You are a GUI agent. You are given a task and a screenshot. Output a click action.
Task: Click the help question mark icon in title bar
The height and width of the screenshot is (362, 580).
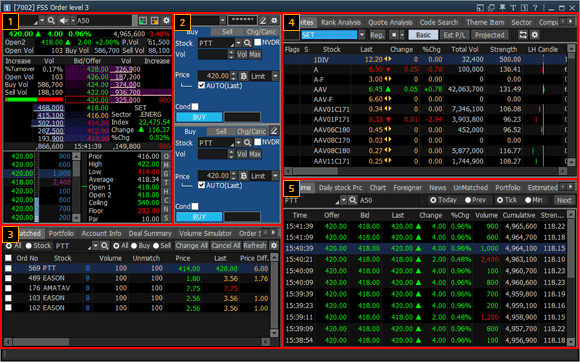point(535,7)
